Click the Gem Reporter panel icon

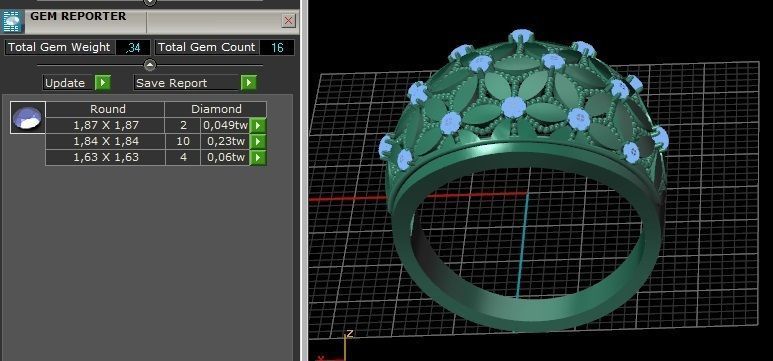click(x=11, y=21)
